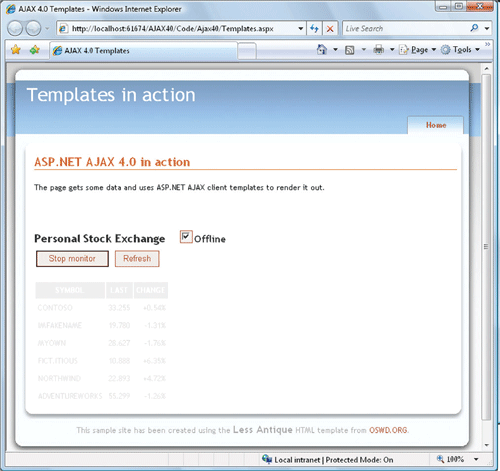
Task: Uncheck the Offline checkbox
Action: [186, 237]
